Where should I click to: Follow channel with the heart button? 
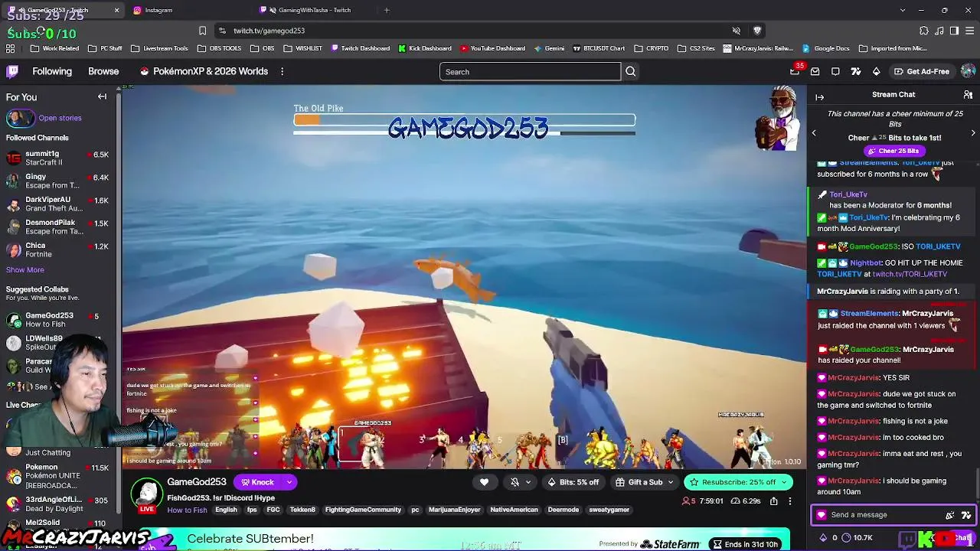coord(484,482)
